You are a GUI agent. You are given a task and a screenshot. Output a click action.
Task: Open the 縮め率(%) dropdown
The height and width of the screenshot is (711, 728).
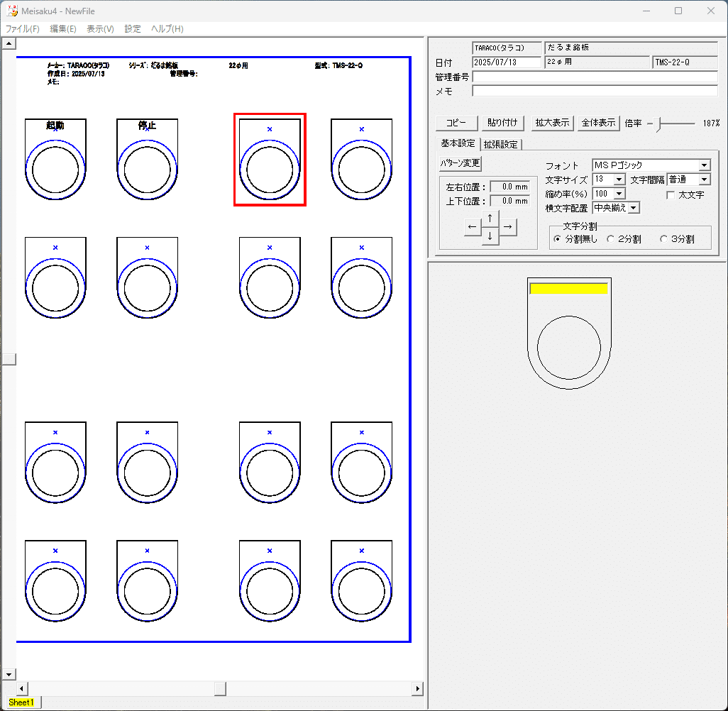pyautogui.click(x=619, y=194)
